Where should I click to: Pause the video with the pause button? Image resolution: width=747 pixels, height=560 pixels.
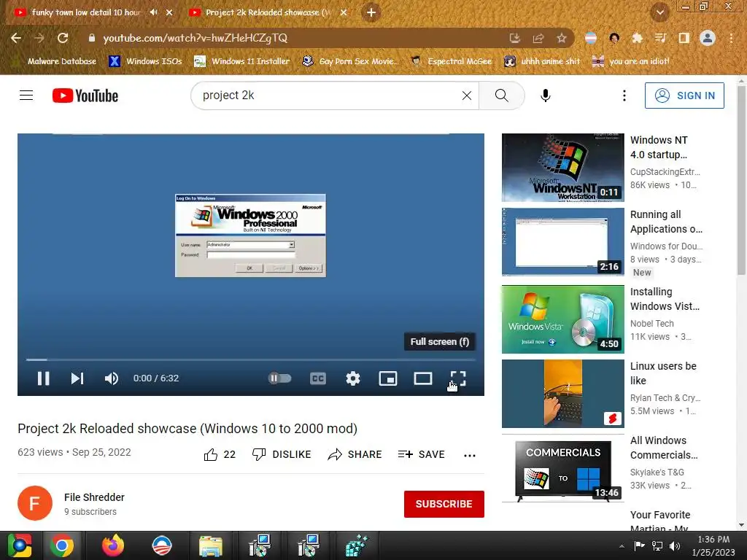(x=43, y=378)
